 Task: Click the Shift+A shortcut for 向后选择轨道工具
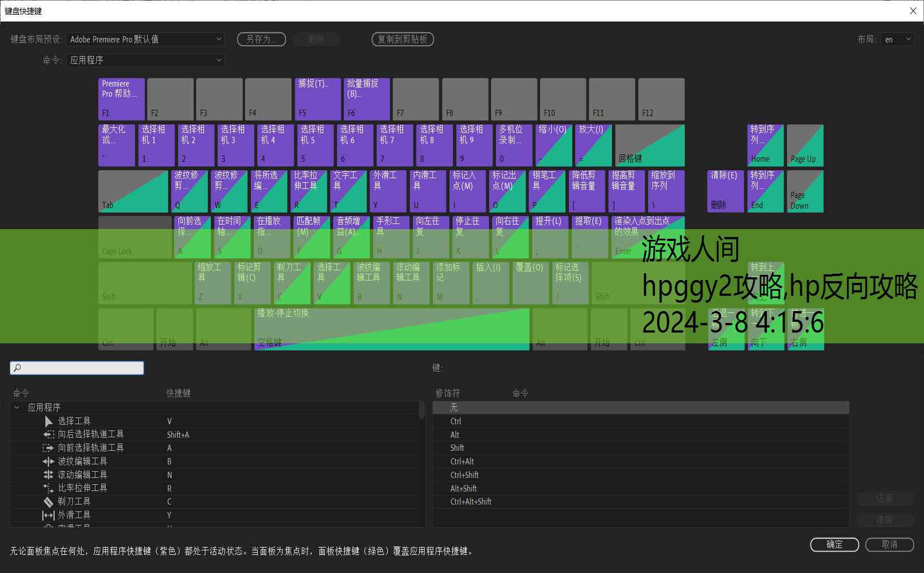(178, 434)
